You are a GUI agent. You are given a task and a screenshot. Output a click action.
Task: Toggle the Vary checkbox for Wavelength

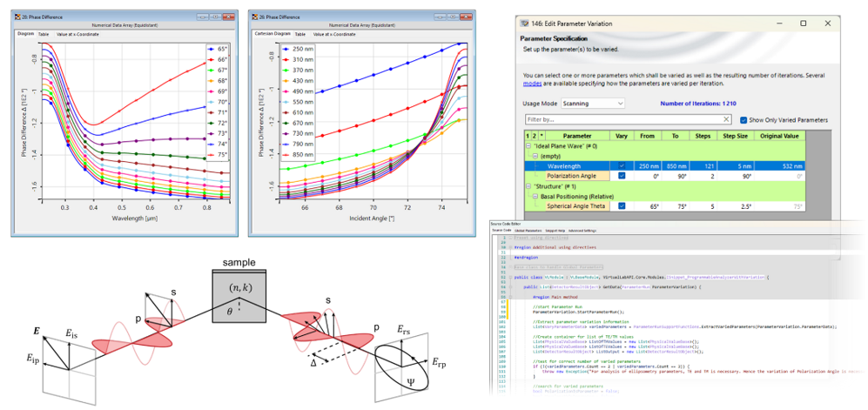(621, 165)
